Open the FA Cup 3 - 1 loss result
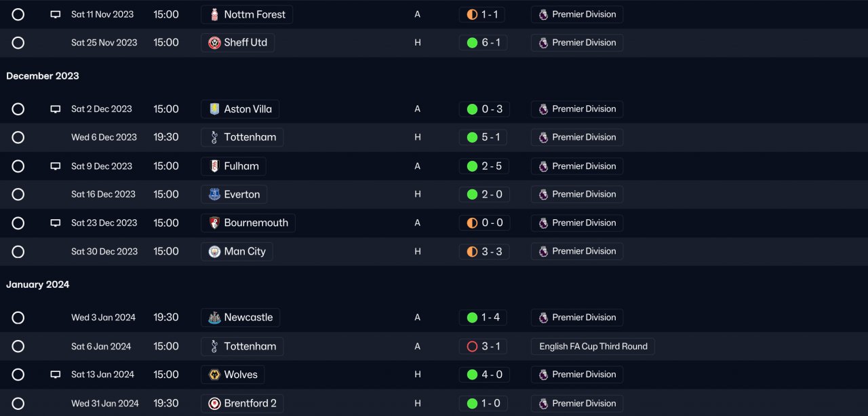 484,347
